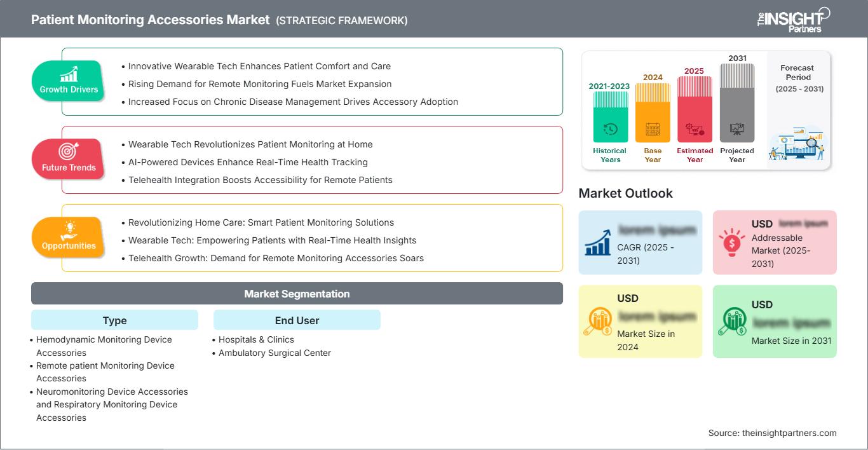Select the Growth Drivers label badge
Screen dimensions: 868x450
coord(69,80)
